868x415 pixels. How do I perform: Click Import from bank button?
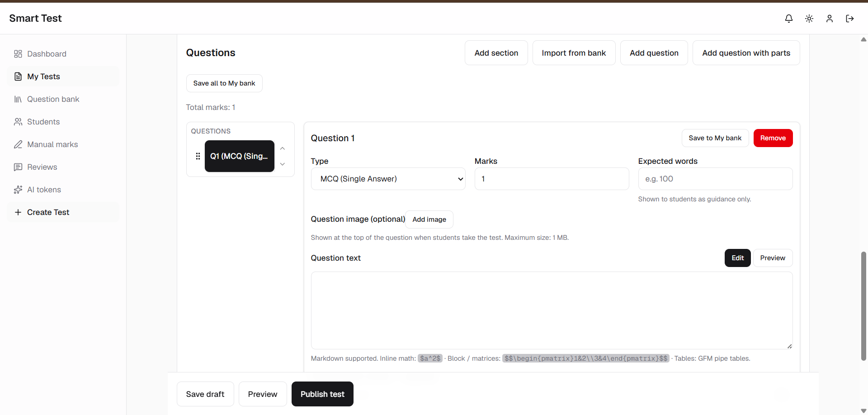(574, 53)
